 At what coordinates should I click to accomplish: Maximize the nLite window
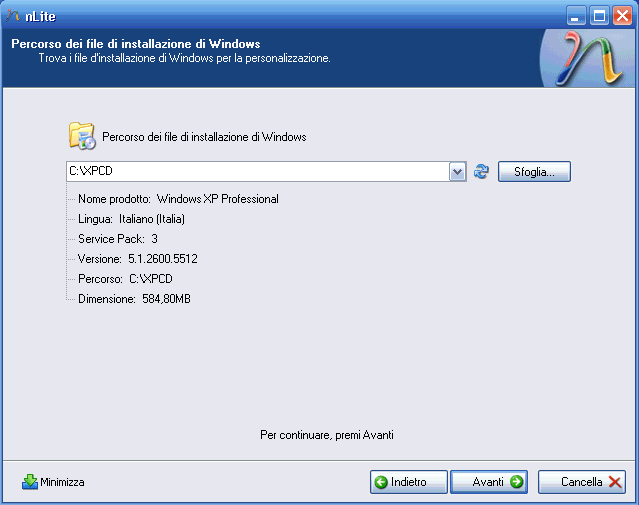pos(599,16)
